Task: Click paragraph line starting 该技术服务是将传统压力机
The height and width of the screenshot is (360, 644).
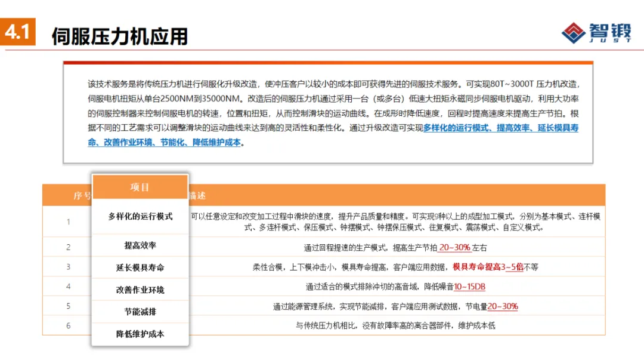Action: point(333,84)
